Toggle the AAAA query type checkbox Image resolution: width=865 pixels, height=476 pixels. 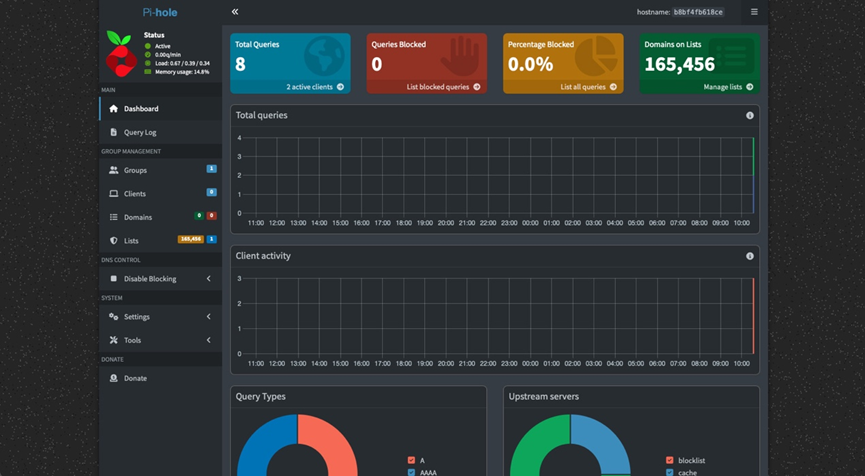pyautogui.click(x=412, y=472)
